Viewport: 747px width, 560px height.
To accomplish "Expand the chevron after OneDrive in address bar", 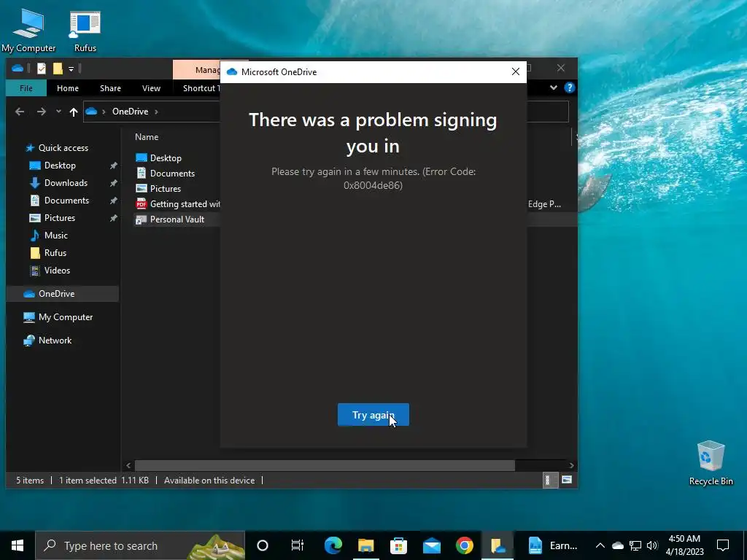I will point(156,112).
